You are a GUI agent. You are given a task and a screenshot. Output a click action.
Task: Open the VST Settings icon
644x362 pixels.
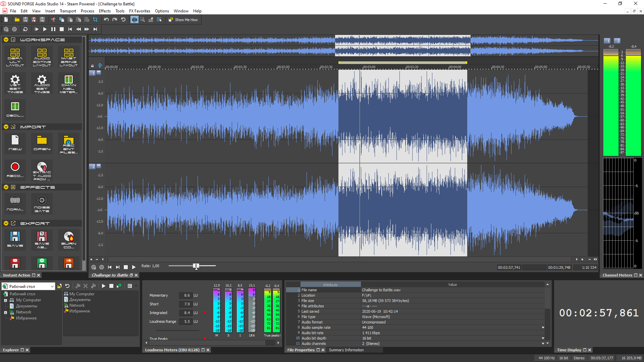pos(15,84)
